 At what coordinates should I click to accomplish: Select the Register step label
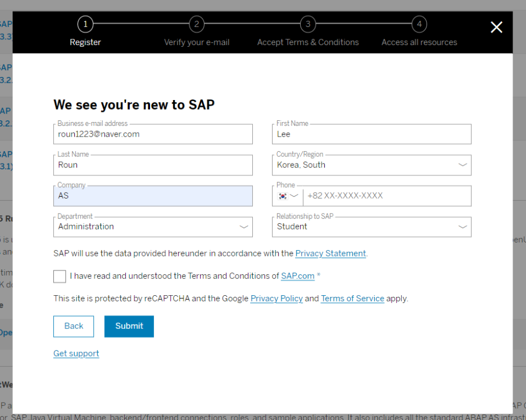85,42
